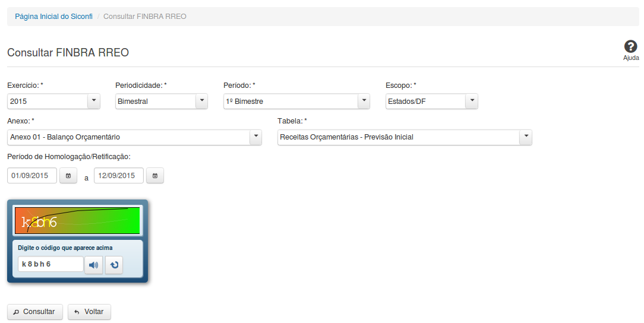Click the Consultar FINBRA RREO page heading

[x=68, y=53]
